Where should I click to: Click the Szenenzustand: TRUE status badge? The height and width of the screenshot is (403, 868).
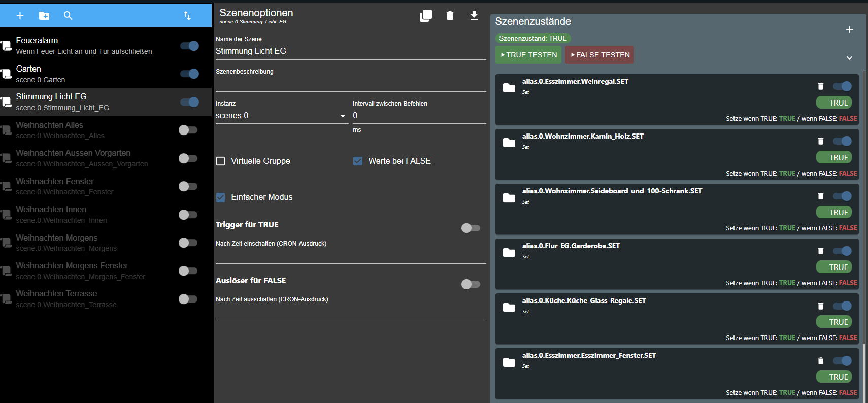[533, 38]
